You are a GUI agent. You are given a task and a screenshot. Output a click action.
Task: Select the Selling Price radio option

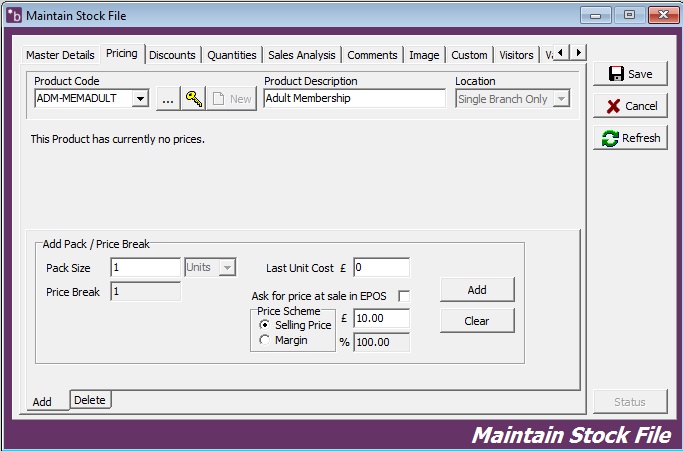click(x=265, y=325)
